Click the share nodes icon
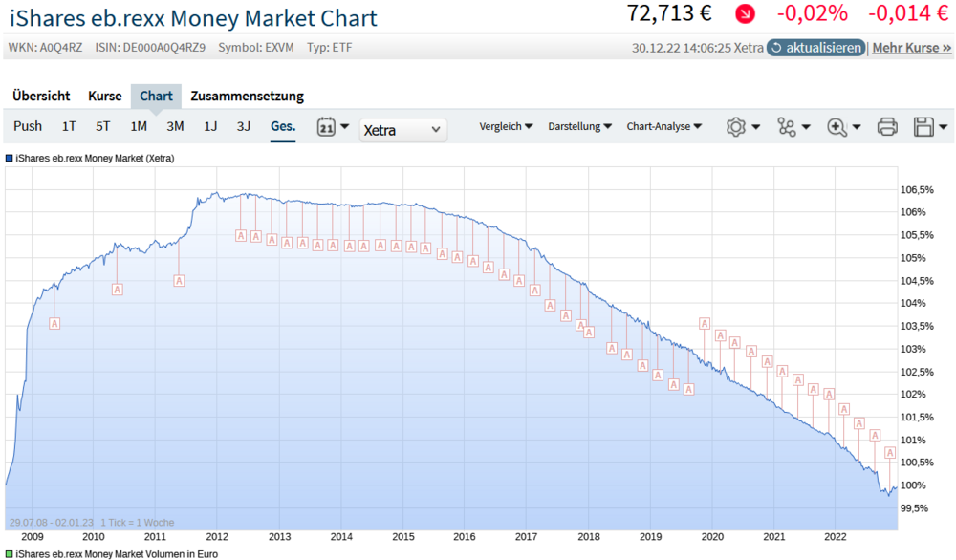956x560 pixels. [787, 127]
